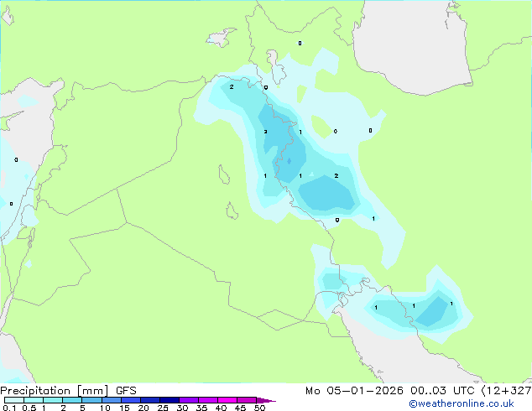The width and height of the screenshot is (532, 411).
Task: Click the '45' legend scale label
Action: click(240, 408)
